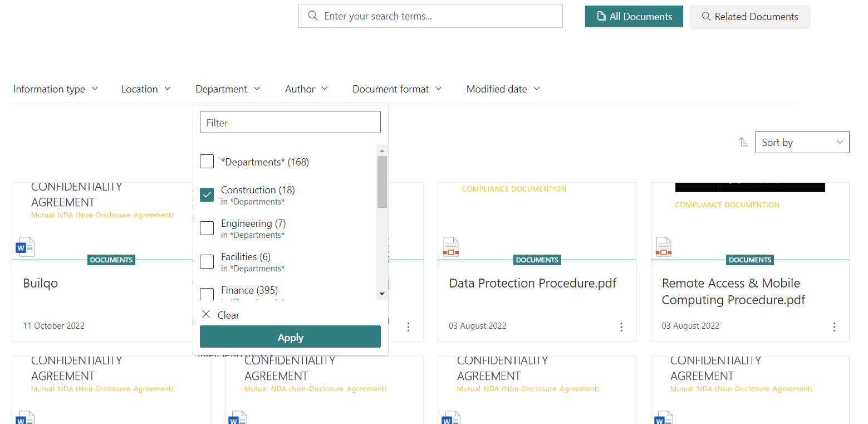Click Clear to reset the Department filter
The width and height of the screenshot is (868, 424).
coord(220,315)
